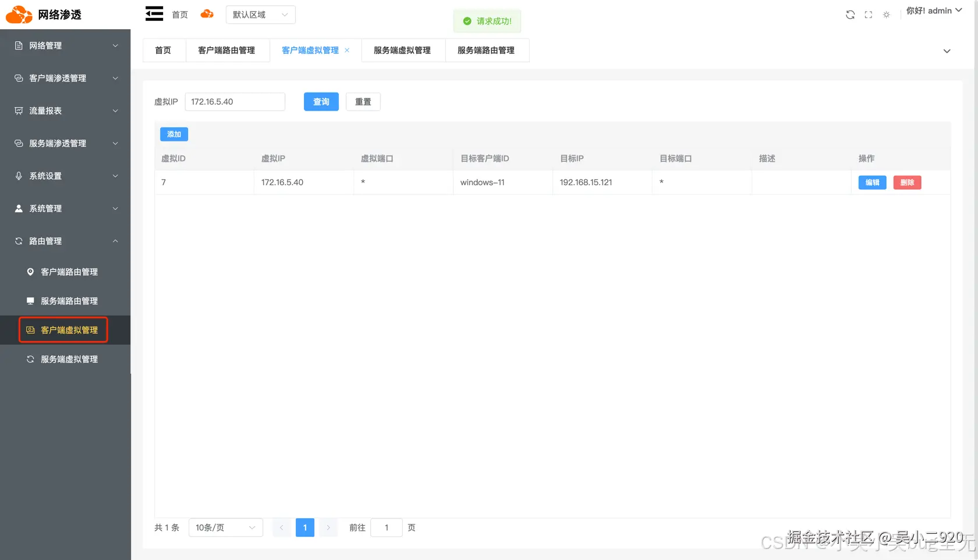Open 系统设置 via its microphone-style icon
978x560 pixels.
pos(18,175)
